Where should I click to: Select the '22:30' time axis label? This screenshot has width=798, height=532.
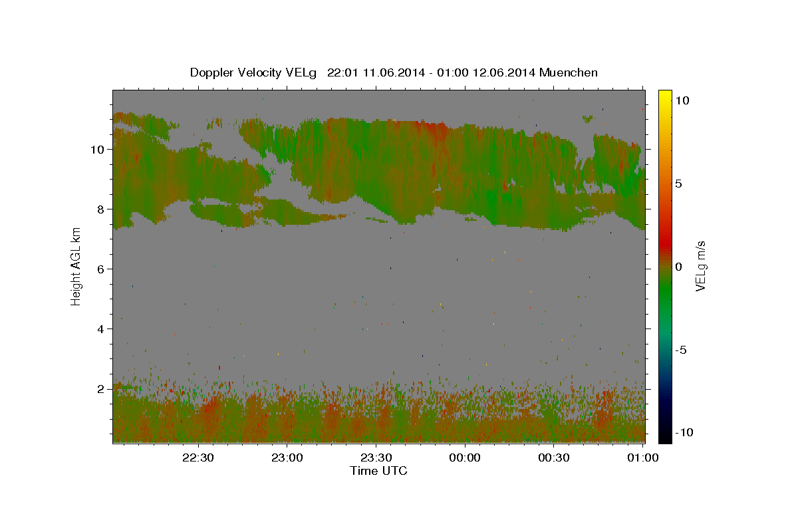click(x=198, y=458)
